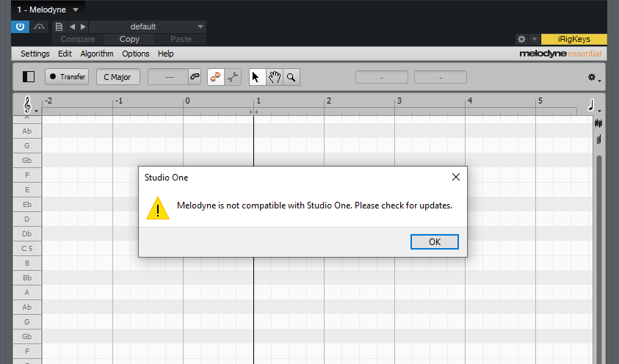619x364 pixels.
Task: Click bar 1 on the time ruler
Action: click(258, 101)
